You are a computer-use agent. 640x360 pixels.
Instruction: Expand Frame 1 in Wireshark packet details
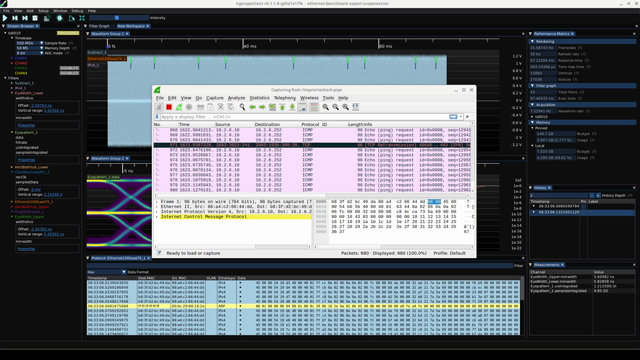click(x=157, y=202)
